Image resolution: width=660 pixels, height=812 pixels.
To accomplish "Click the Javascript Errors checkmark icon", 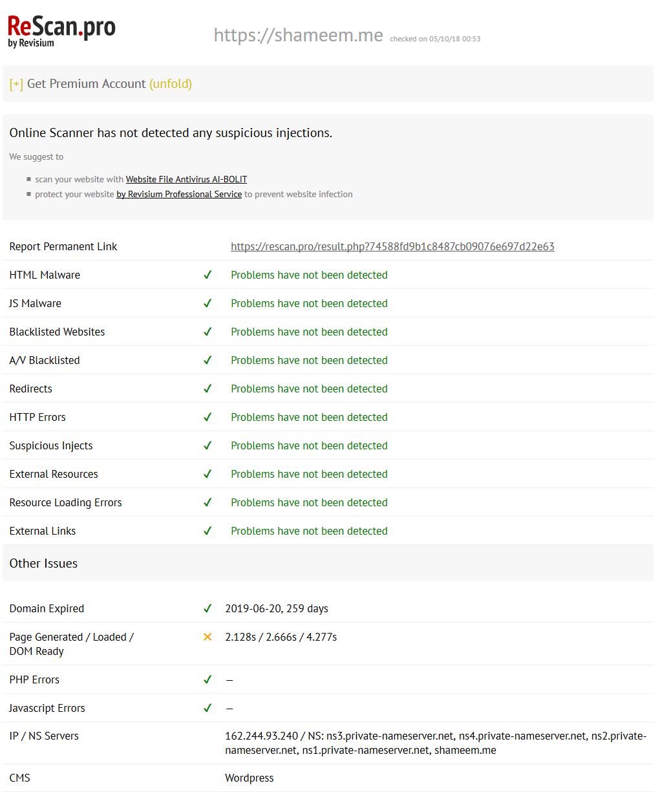I will click(208, 708).
